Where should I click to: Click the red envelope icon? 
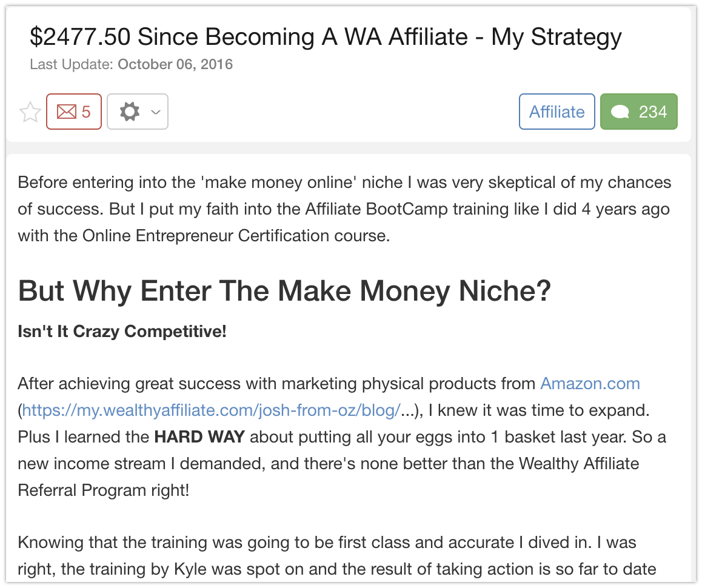67,112
